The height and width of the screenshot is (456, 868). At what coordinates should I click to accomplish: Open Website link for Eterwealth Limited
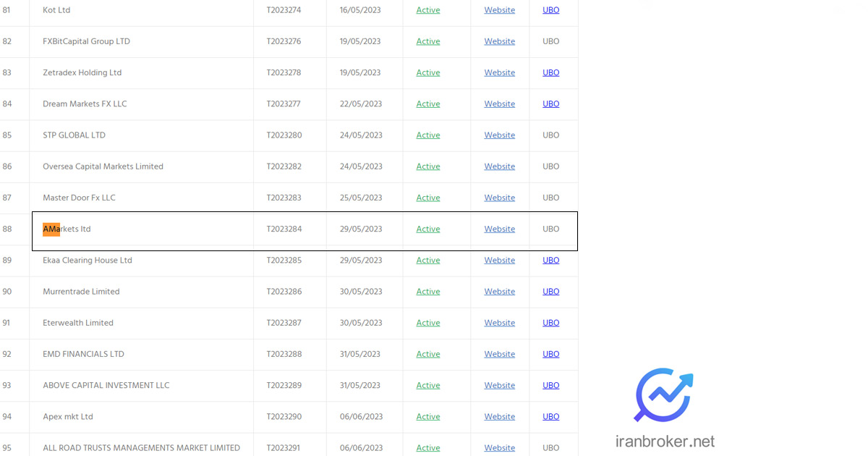pyautogui.click(x=500, y=322)
